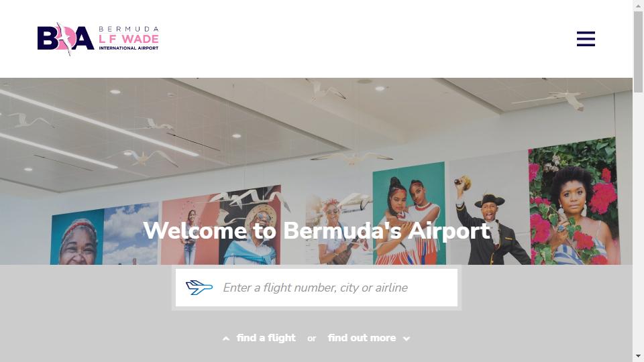Click the vertical scrollbar thumb
This screenshot has height=362, width=644.
tap(638, 52)
